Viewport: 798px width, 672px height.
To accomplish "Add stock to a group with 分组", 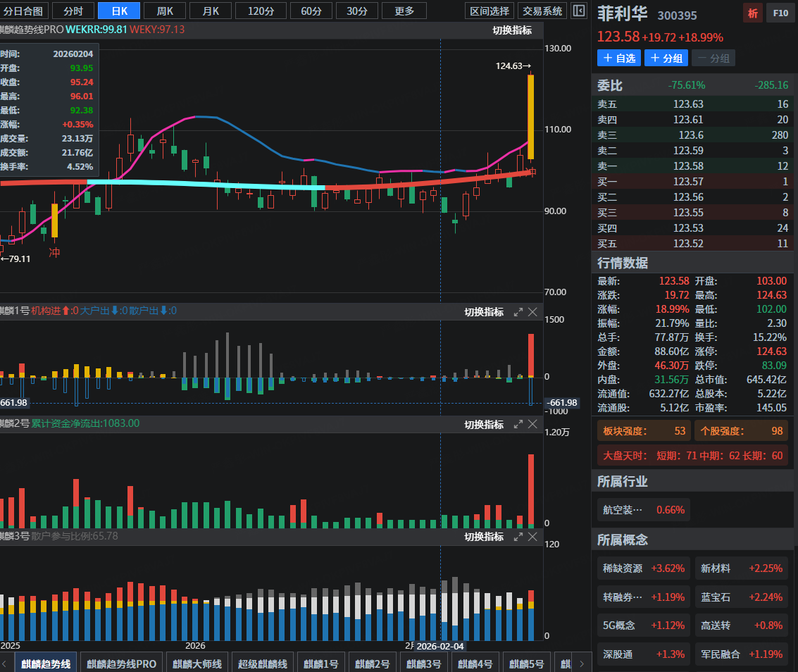I will (666, 58).
